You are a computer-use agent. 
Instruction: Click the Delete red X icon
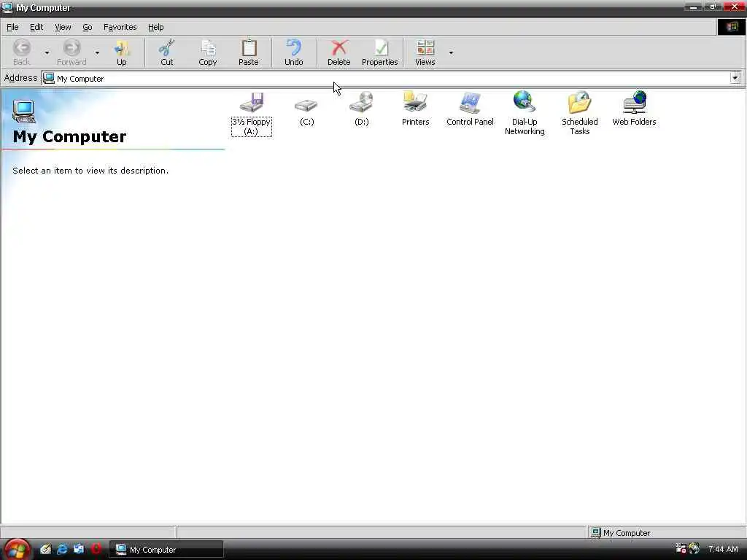(338, 48)
